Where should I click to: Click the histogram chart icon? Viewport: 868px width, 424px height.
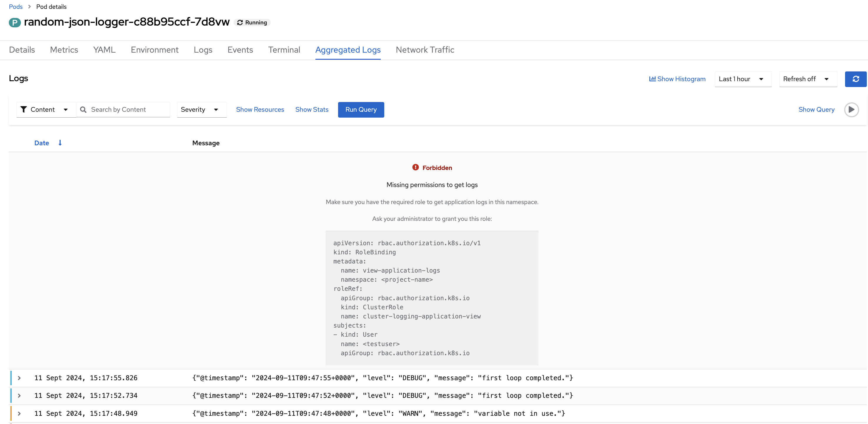point(652,79)
